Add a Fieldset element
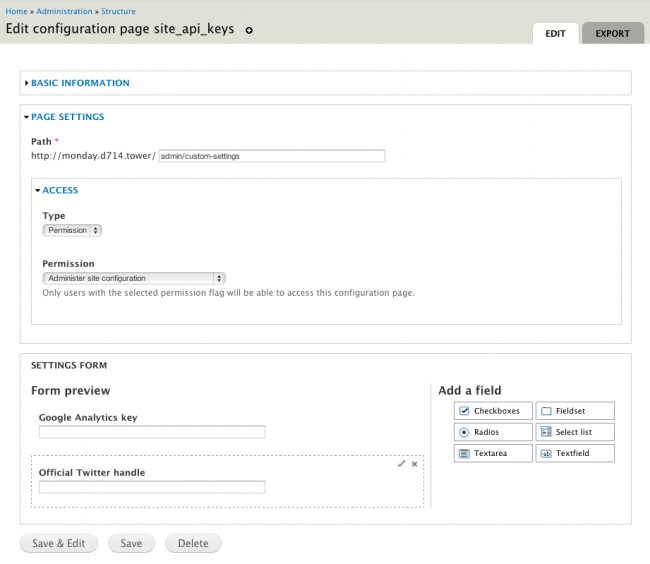This screenshot has width=650, height=564. click(x=575, y=411)
